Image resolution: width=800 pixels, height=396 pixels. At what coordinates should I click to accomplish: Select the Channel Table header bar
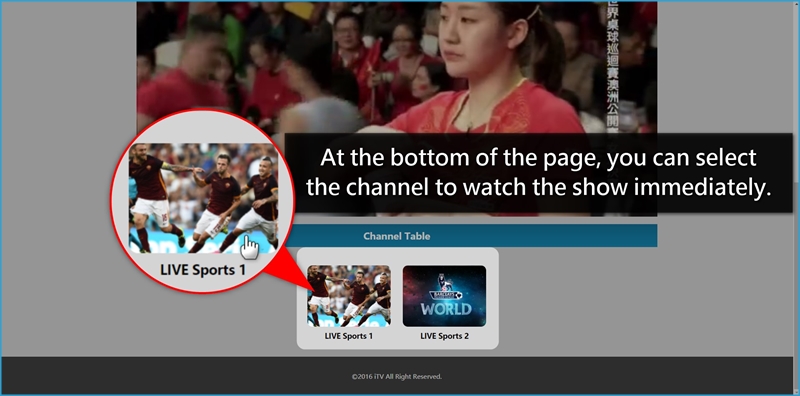click(396, 236)
